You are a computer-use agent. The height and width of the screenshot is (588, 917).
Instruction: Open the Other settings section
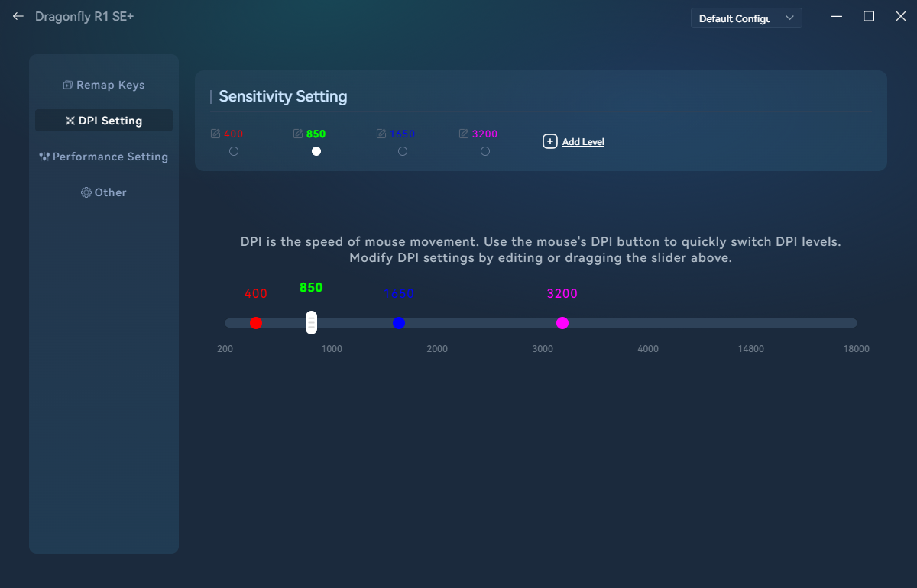pyautogui.click(x=104, y=192)
